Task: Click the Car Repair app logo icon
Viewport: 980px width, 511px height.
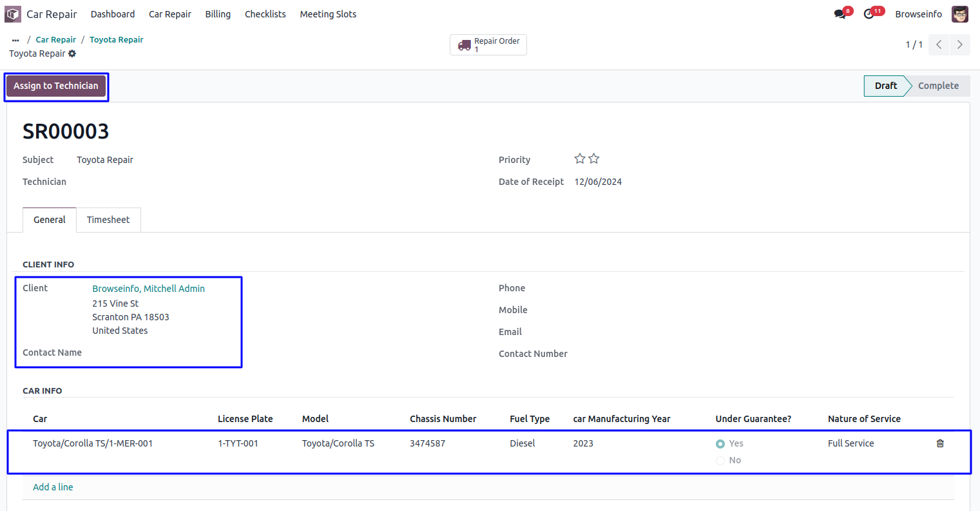Action: pyautogui.click(x=13, y=14)
